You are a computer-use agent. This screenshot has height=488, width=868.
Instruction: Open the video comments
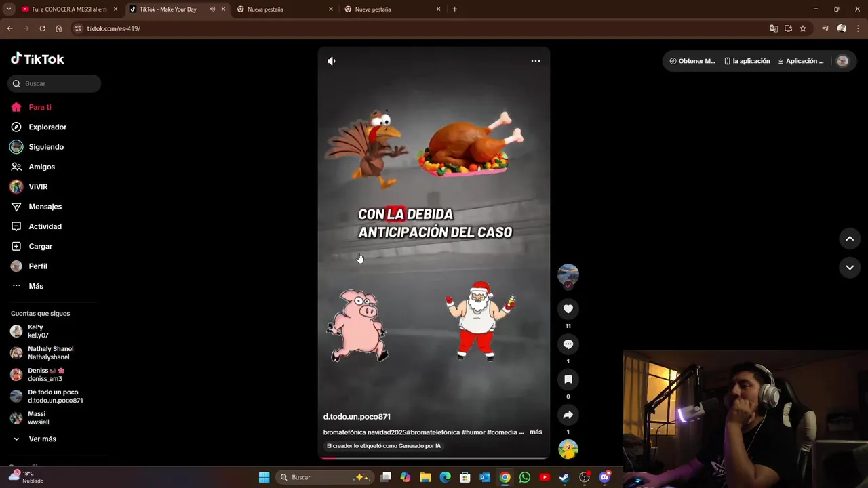(568, 344)
